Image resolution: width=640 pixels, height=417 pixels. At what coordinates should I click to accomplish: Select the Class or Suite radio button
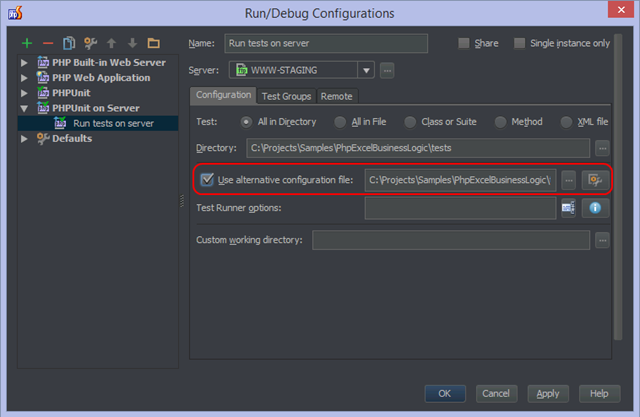tap(410, 122)
